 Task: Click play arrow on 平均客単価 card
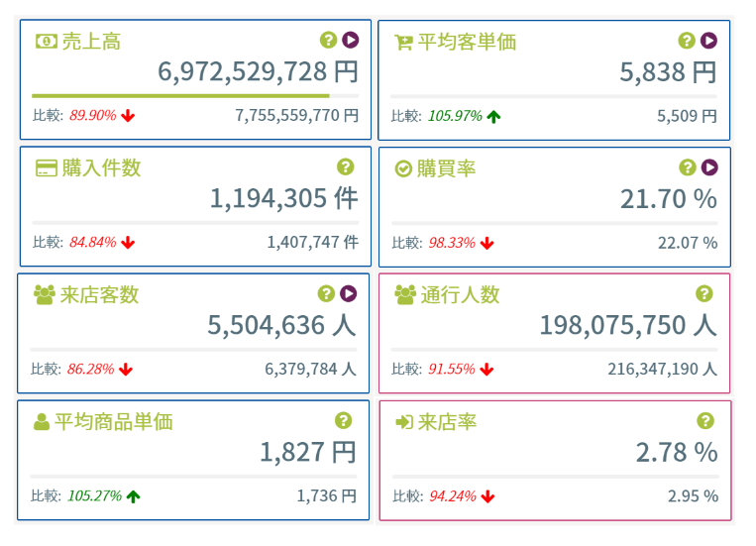pyautogui.click(x=708, y=41)
